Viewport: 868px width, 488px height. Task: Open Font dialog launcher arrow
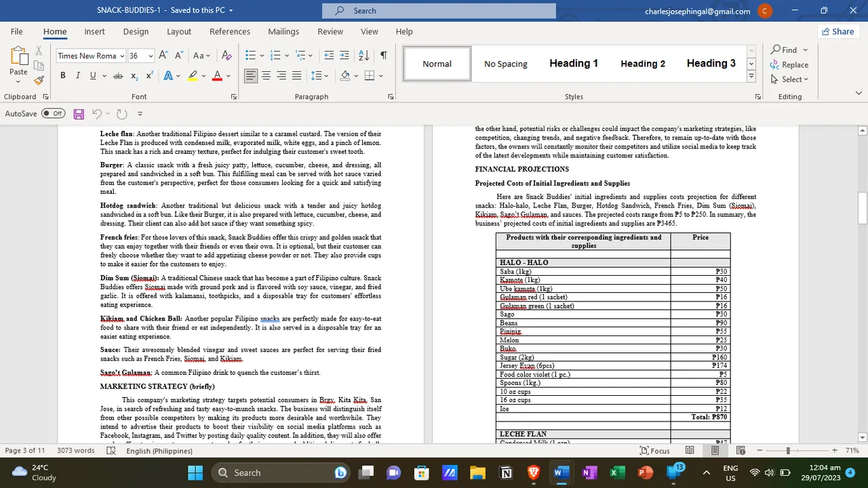click(234, 97)
